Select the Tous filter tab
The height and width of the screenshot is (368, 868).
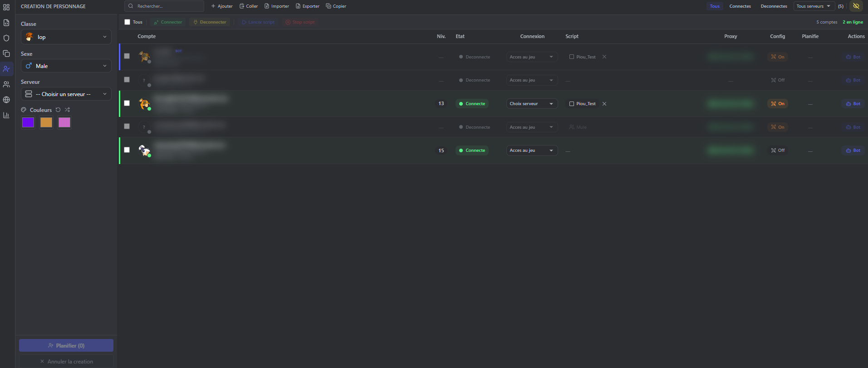coord(715,6)
